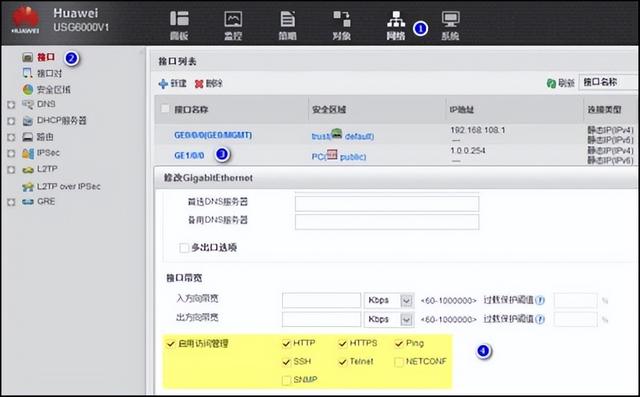The width and height of the screenshot is (640, 397).
Task: Open the 监控 monitor icon
Action: coord(233,19)
